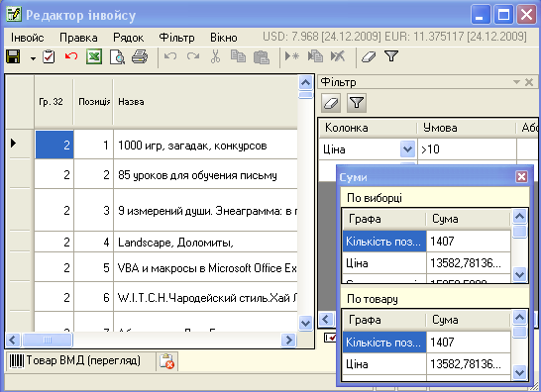
Task: Click clipboard with red cross icon at bottom
Action: (x=167, y=361)
